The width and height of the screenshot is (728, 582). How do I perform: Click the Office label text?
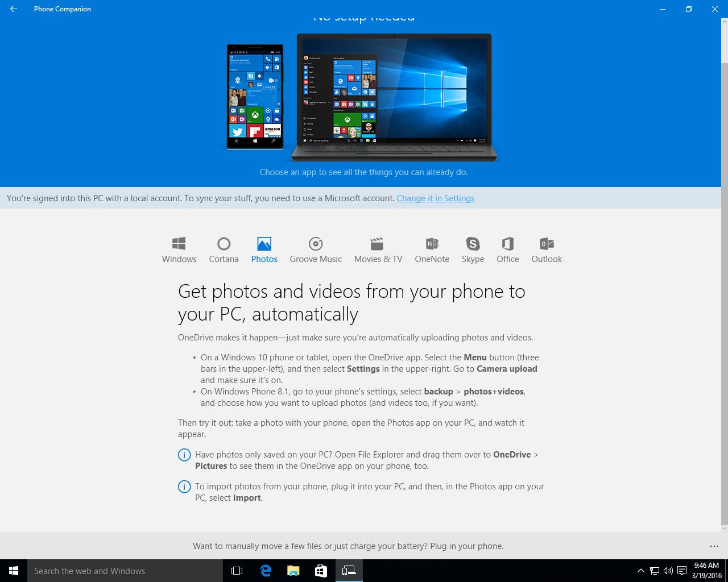507,259
